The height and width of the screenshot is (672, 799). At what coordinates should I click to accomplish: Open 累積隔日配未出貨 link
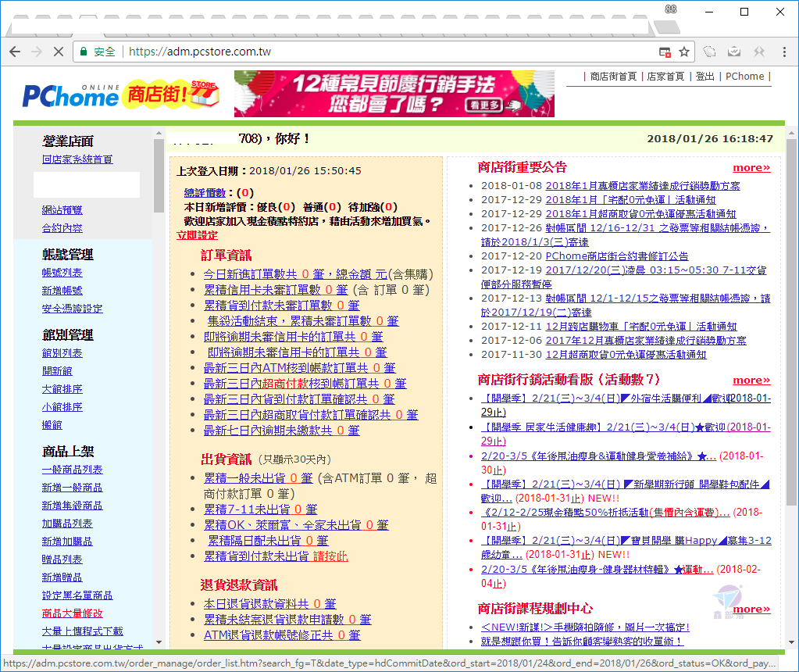[x=268, y=541]
